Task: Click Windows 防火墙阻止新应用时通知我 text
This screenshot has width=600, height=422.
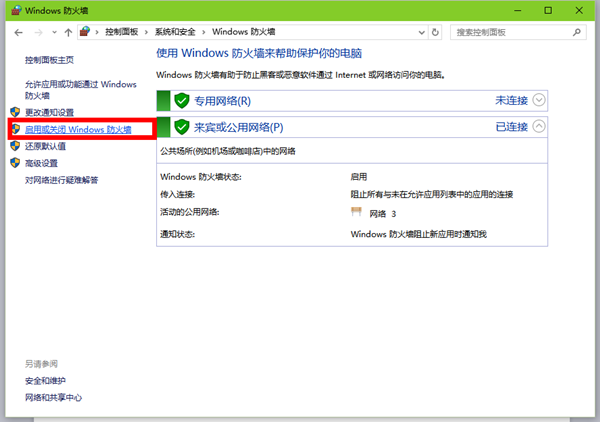Action: click(x=419, y=234)
